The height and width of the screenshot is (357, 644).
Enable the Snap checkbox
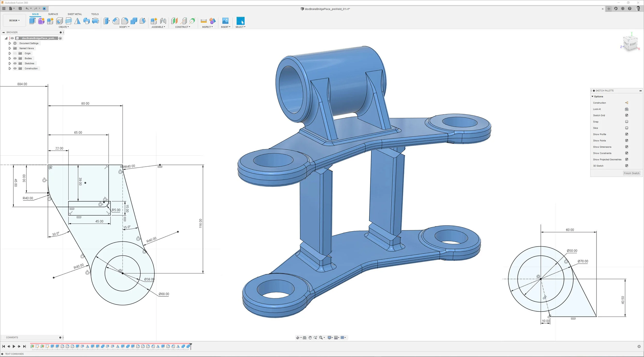[x=627, y=121]
